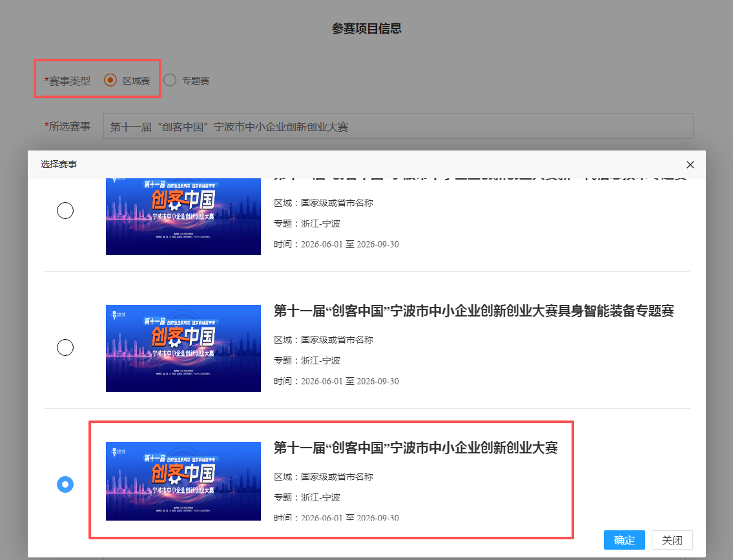The height and width of the screenshot is (560, 733).
Task: Select the radio button for 具身智能装备专题赛
Action: (65, 347)
